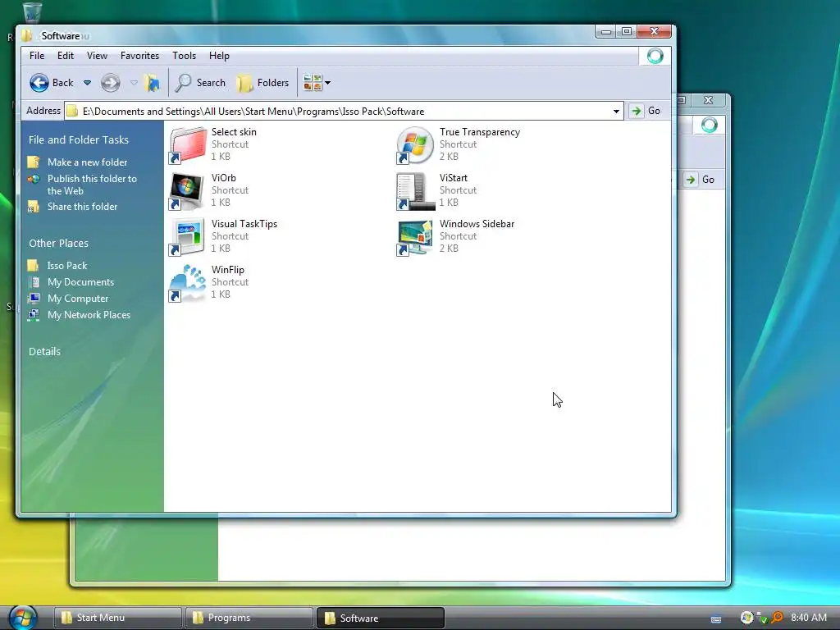Open the Help menu
Viewport: 840px width, 630px height.
[x=219, y=56]
